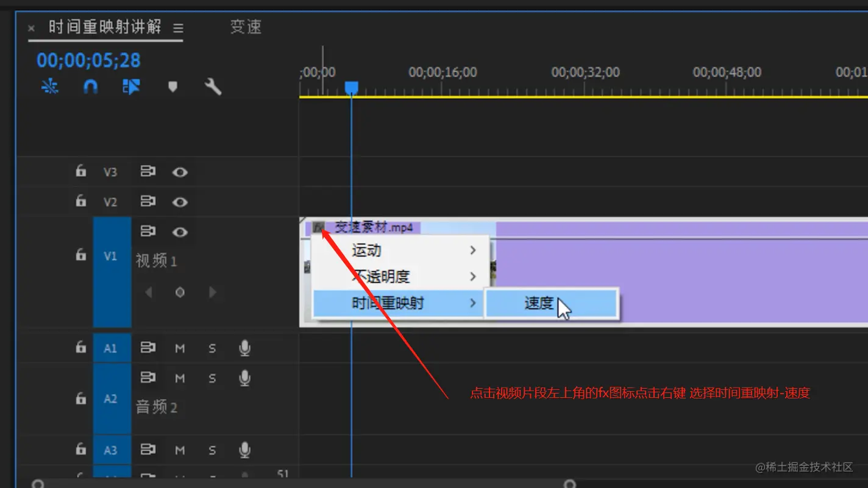Image resolution: width=868 pixels, height=488 pixels.
Task: Click the A2 track target label
Action: point(112,399)
